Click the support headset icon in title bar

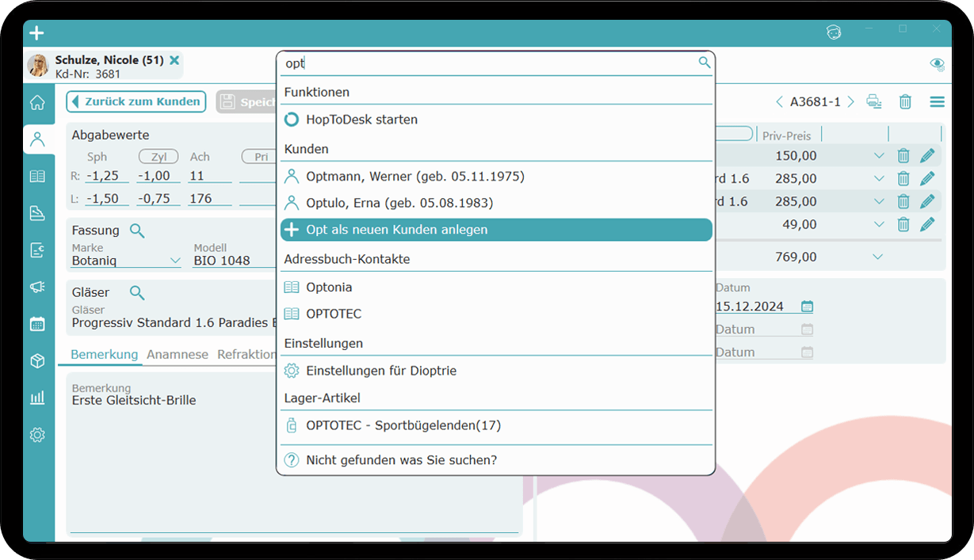pos(833,32)
